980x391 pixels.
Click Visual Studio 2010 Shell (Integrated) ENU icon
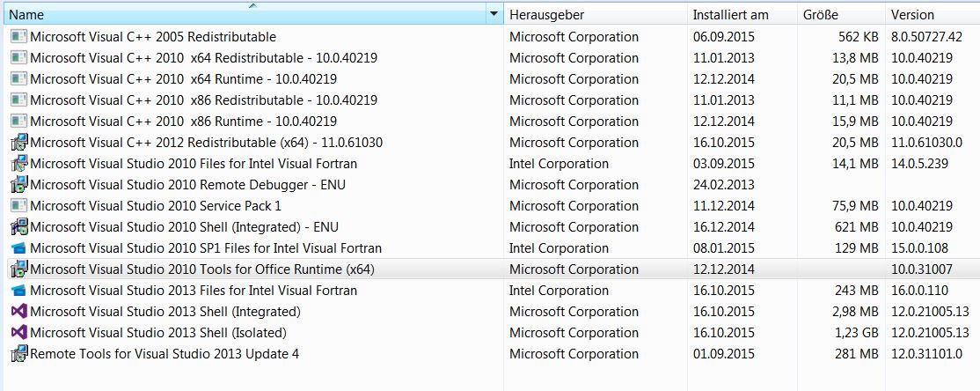[x=19, y=227]
